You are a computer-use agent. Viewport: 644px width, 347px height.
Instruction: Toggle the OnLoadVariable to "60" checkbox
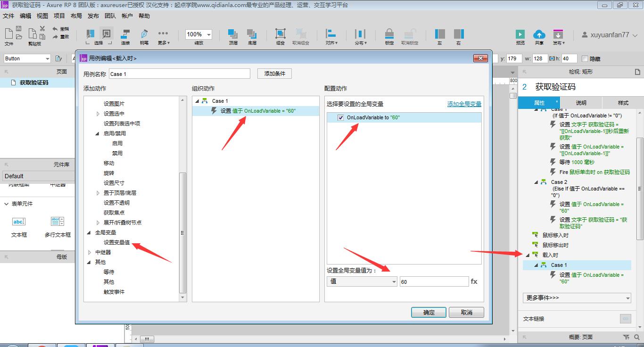click(x=341, y=117)
